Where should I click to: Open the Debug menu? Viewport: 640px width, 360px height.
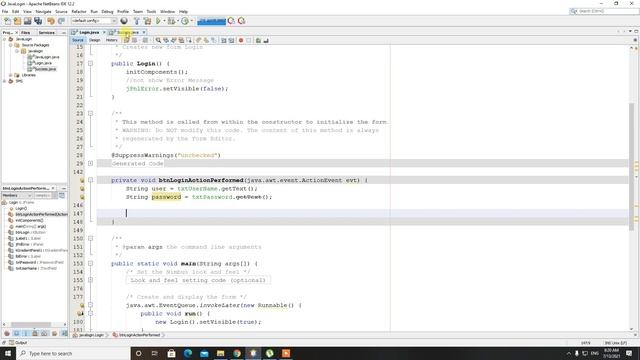[107, 11]
